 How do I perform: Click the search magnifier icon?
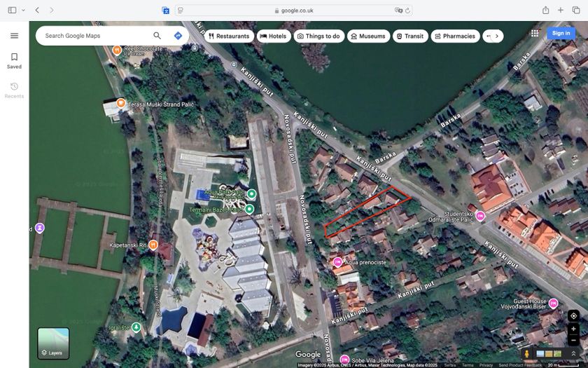pyautogui.click(x=157, y=36)
